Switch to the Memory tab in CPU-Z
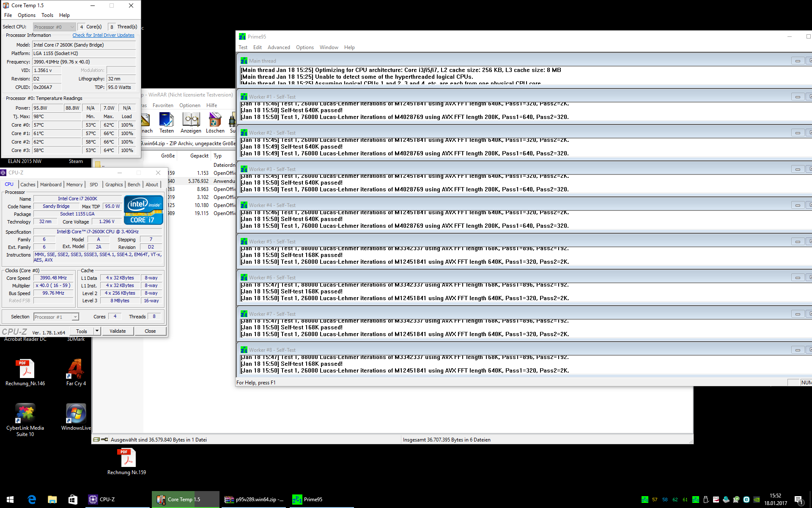Image resolution: width=812 pixels, height=508 pixels. click(x=74, y=185)
